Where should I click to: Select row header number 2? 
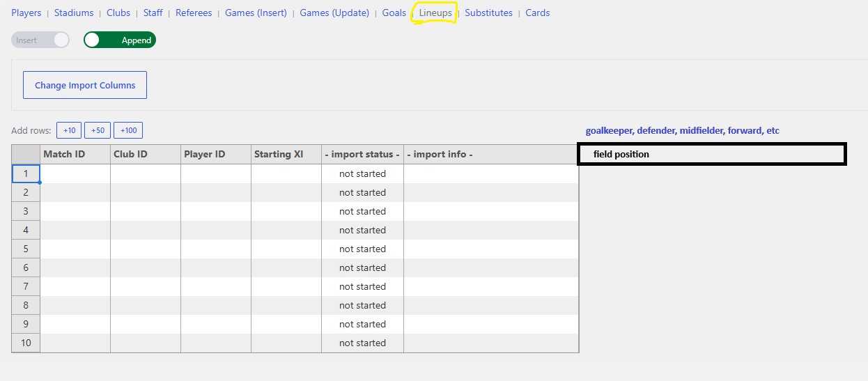[26, 192]
